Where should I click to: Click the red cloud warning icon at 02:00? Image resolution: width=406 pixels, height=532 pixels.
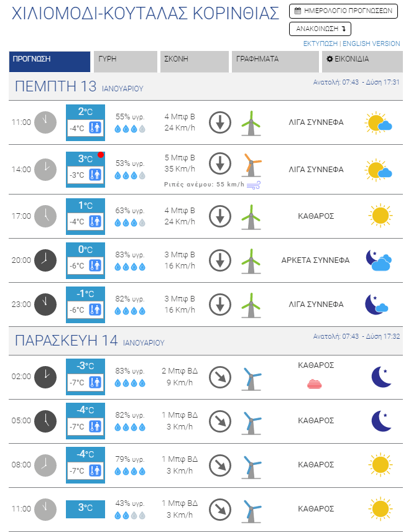pos(316,385)
